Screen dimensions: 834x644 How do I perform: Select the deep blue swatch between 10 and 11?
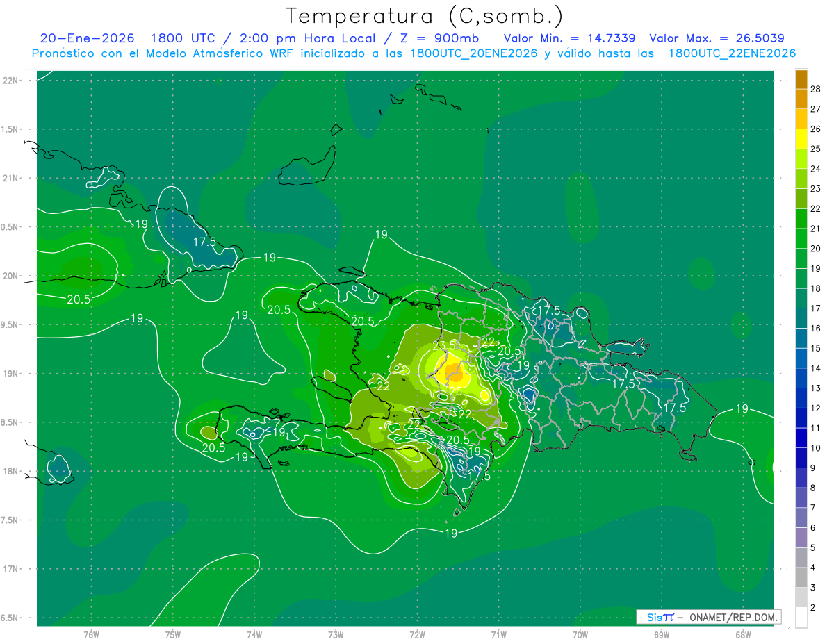pyautogui.click(x=801, y=438)
